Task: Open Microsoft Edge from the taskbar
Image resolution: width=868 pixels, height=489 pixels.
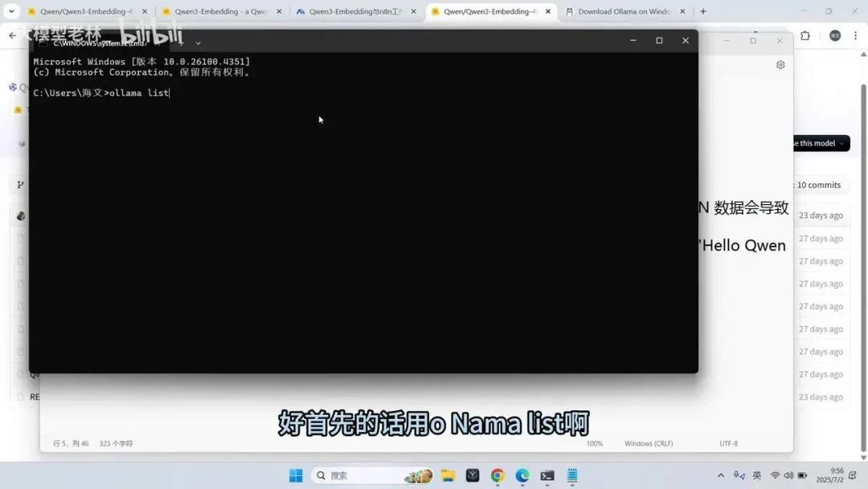Action: point(522,475)
